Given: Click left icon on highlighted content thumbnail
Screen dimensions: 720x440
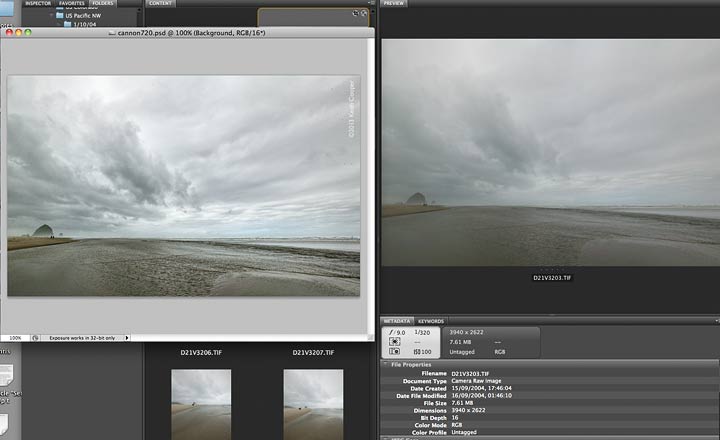Looking at the screenshot, I should click(x=355, y=13).
